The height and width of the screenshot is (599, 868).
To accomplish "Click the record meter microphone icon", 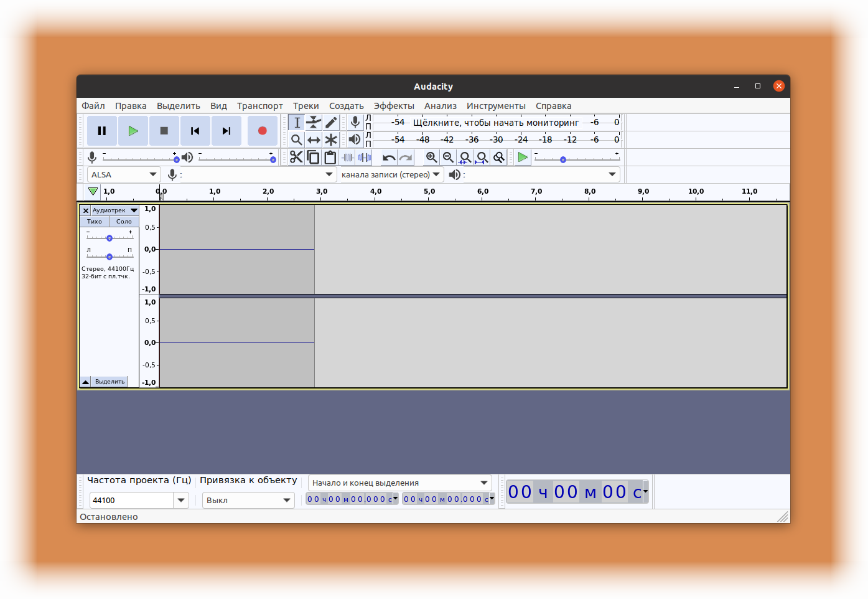I will 355,122.
